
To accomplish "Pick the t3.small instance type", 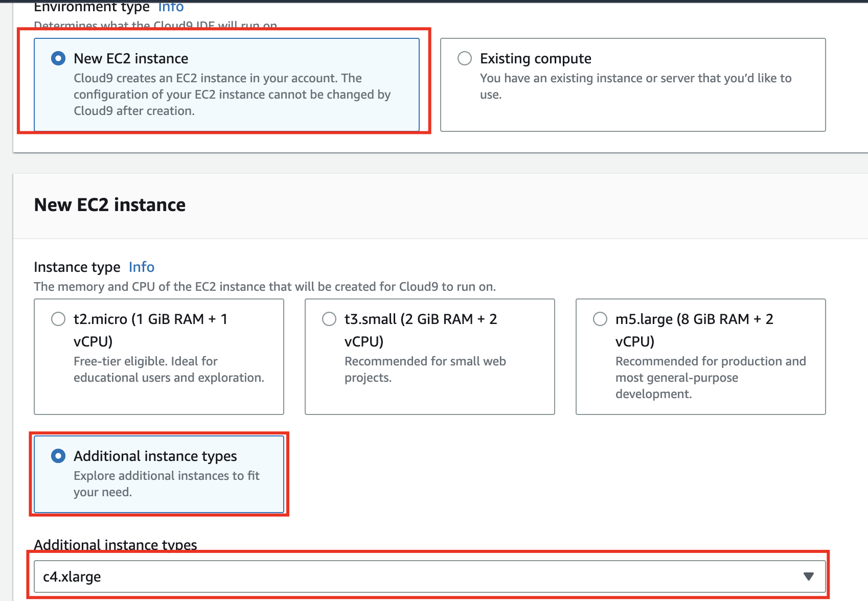I will 329,318.
